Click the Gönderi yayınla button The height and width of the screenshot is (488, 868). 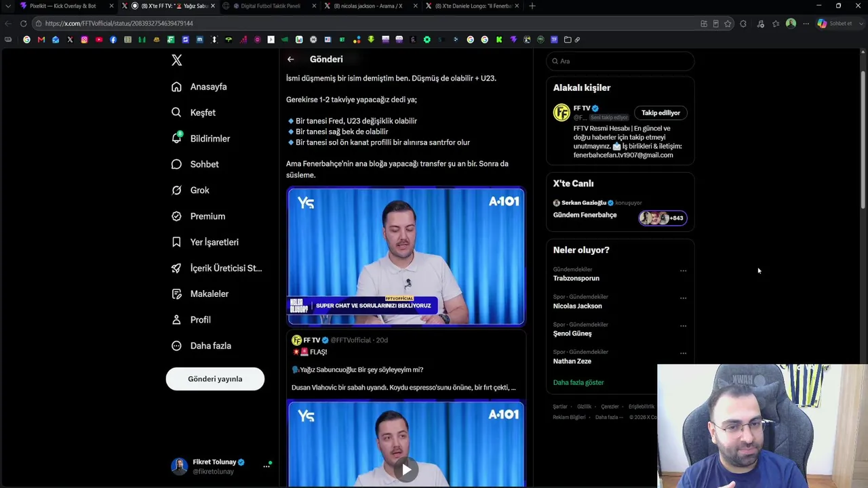pos(215,379)
